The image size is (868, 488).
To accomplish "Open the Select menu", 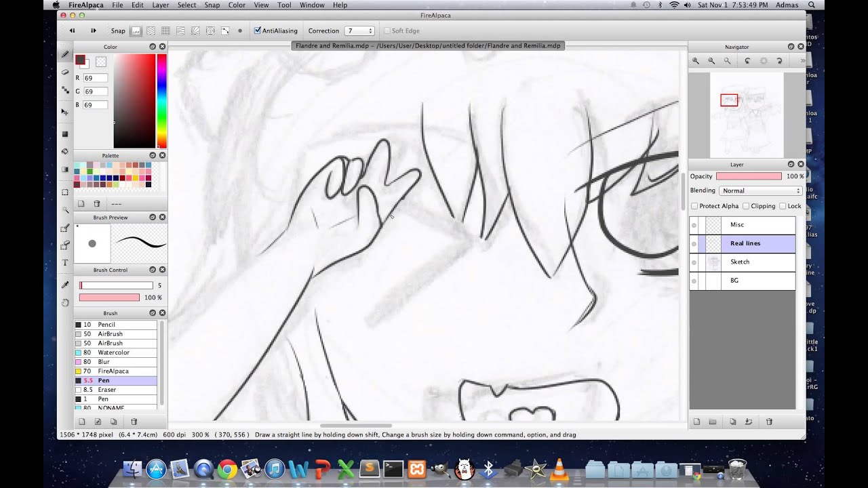I will click(187, 5).
